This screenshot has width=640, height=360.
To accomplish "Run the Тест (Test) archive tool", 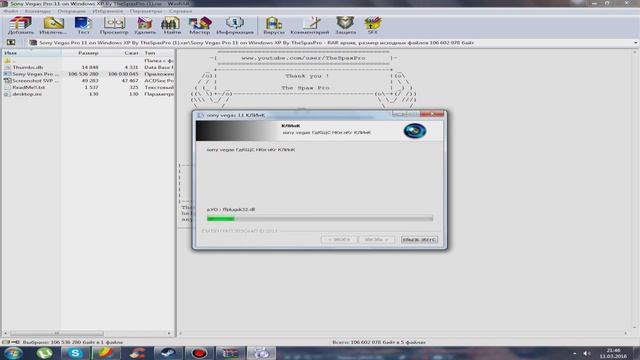I will [x=83, y=25].
